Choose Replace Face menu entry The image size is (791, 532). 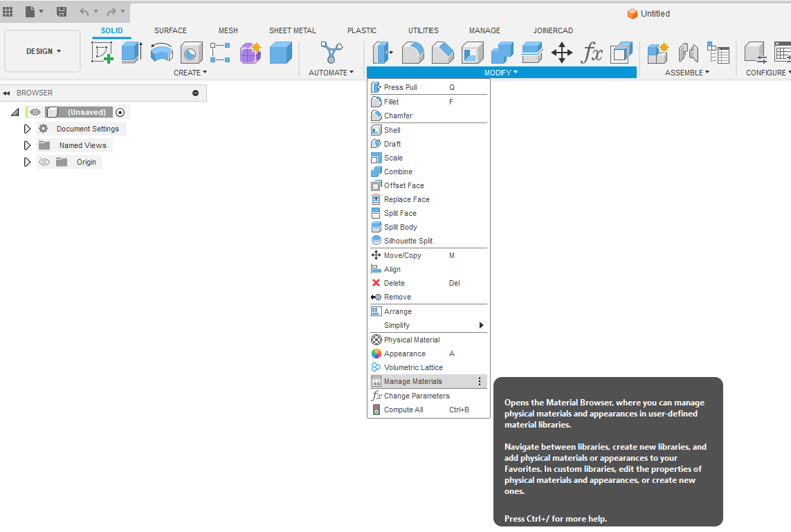click(x=429, y=199)
